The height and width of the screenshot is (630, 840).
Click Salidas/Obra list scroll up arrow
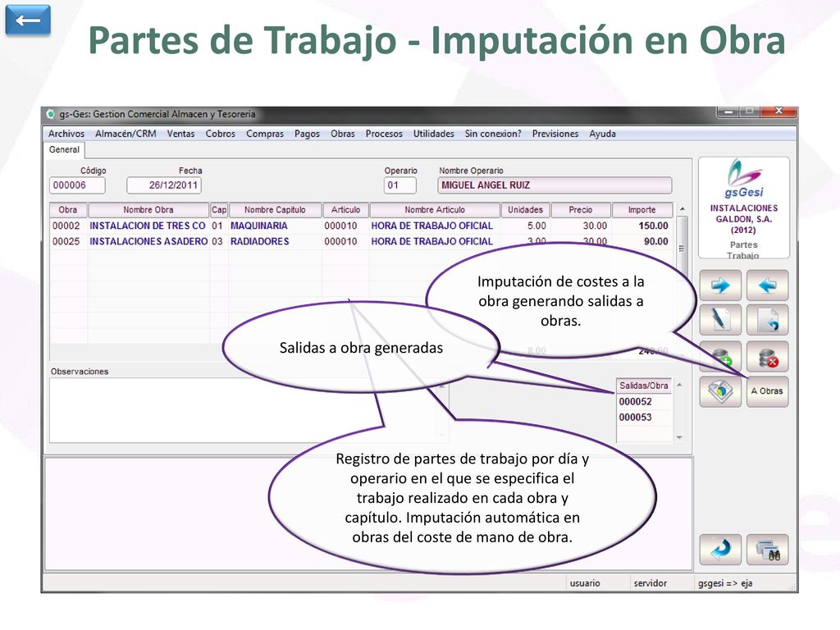coord(679,386)
